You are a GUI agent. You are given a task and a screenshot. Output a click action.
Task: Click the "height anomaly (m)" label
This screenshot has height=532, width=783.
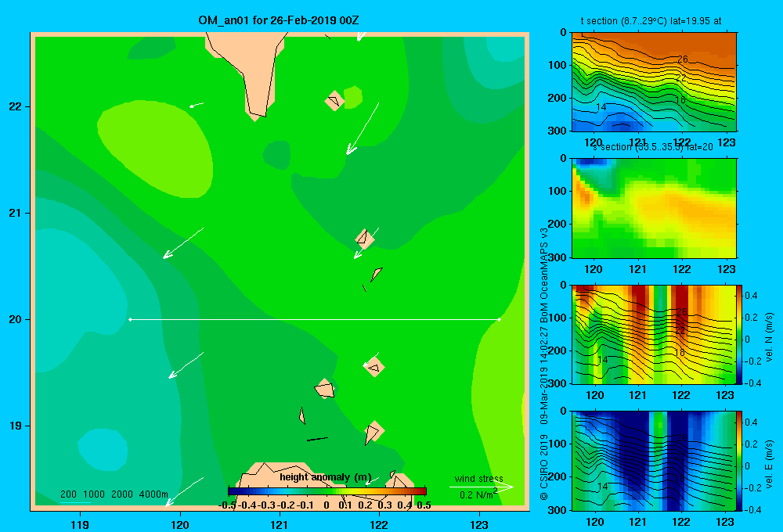[325, 477]
